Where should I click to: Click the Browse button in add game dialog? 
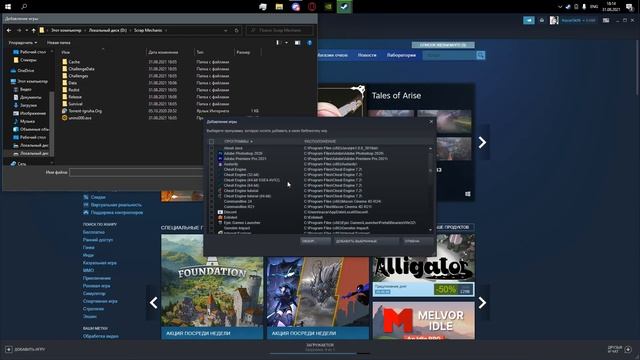coord(315,241)
